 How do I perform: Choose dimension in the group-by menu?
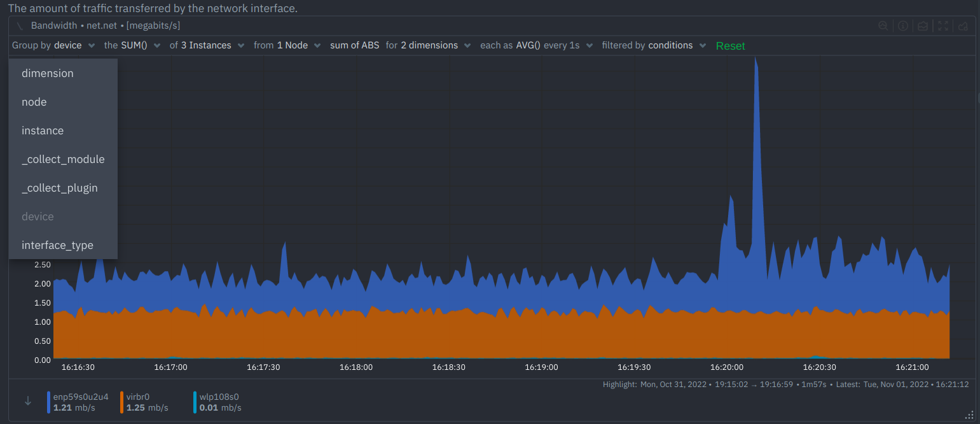tap(48, 73)
